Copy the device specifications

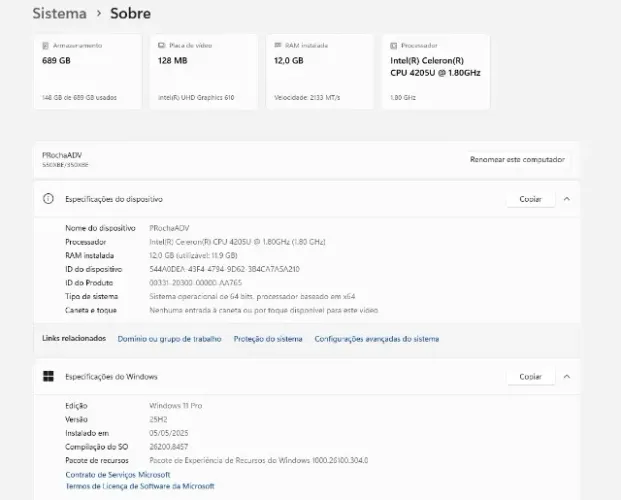coord(530,199)
